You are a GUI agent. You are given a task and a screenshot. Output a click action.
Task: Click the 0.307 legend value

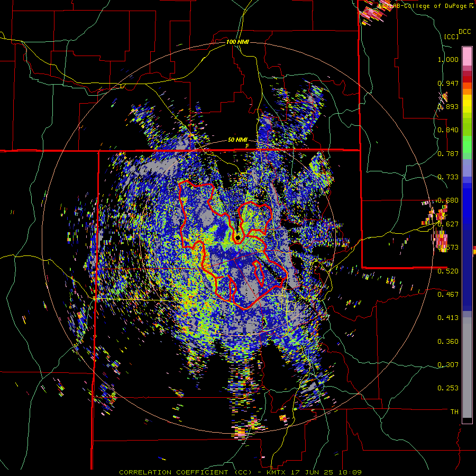coord(448,364)
